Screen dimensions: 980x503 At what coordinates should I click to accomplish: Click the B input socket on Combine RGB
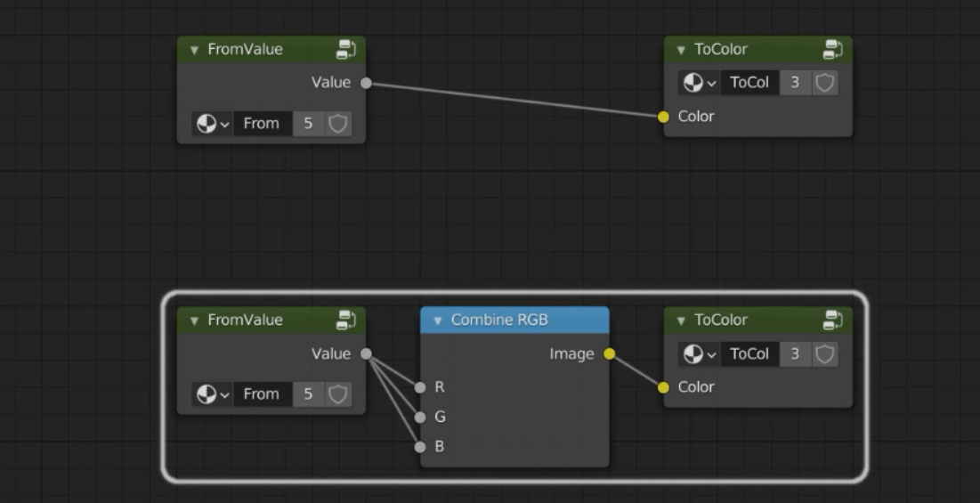(420, 447)
